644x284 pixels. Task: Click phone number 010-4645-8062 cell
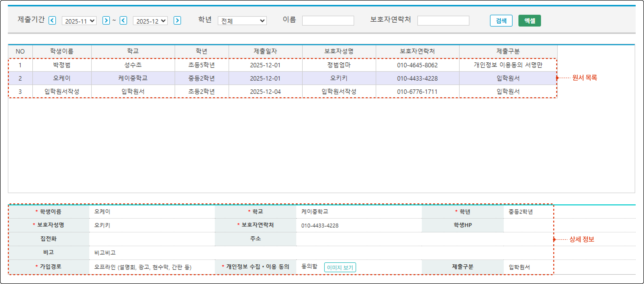(417, 65)
